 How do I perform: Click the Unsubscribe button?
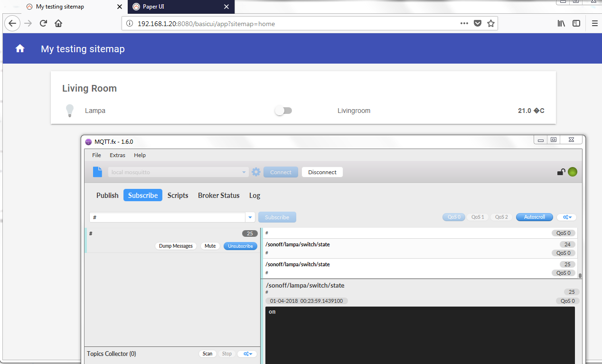pos(240,246)
